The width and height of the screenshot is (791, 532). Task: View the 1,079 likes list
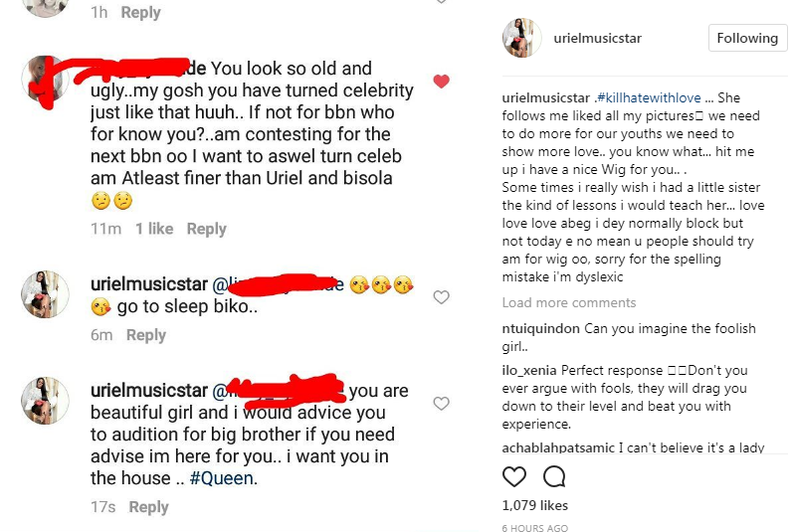[x=534, y=505]
